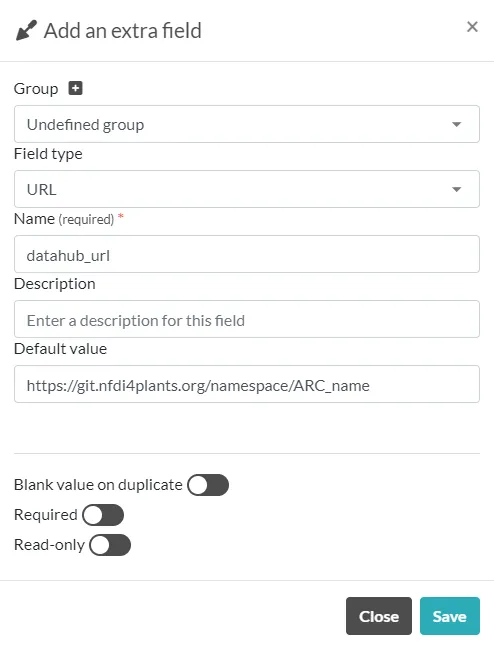Click the dark Close button
This screenshot has height=647, width=494.
pos(379,616)
